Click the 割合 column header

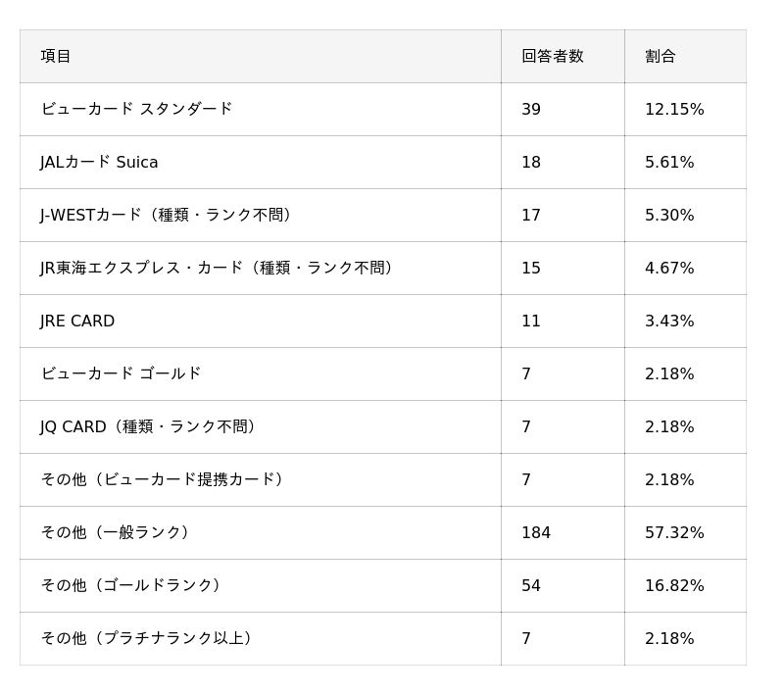(x=661, y=56)
